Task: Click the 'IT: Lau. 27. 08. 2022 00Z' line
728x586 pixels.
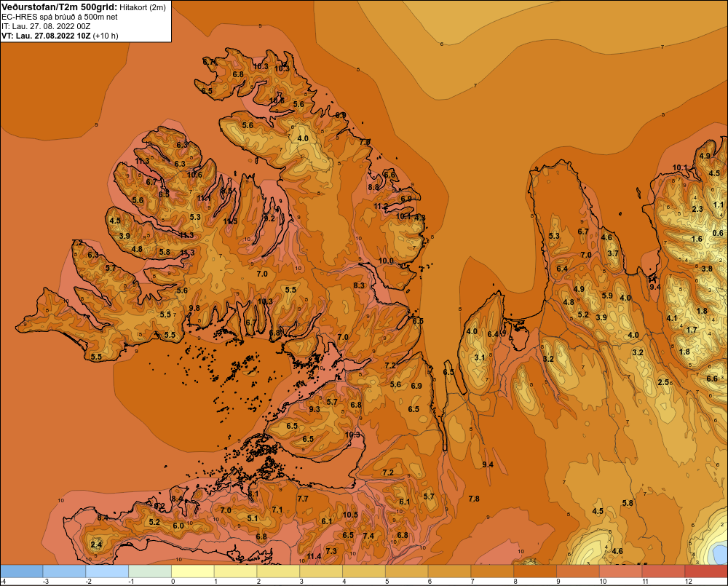Action: tap(46, 26)
